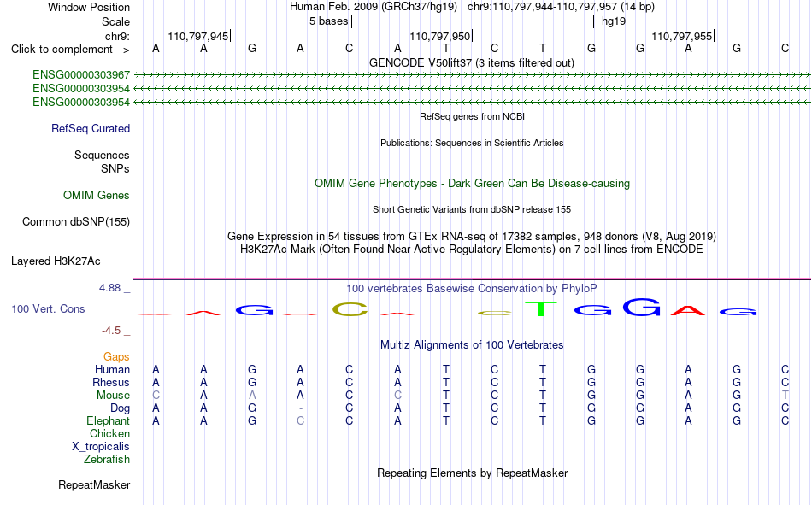The image size is (812, 505).
Task: Click the ENSG00000303967 arrowed transcript line
Action: click(472, 75)
